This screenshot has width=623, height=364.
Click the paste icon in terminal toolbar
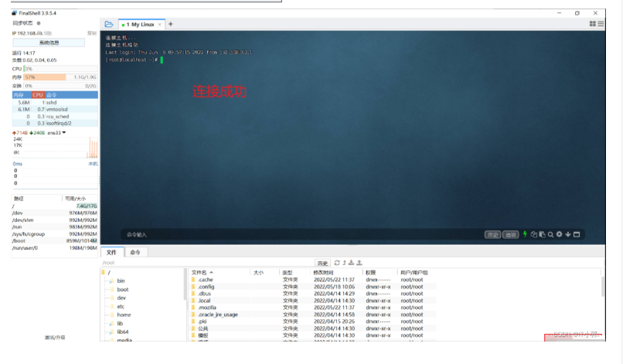pos(543,234)
